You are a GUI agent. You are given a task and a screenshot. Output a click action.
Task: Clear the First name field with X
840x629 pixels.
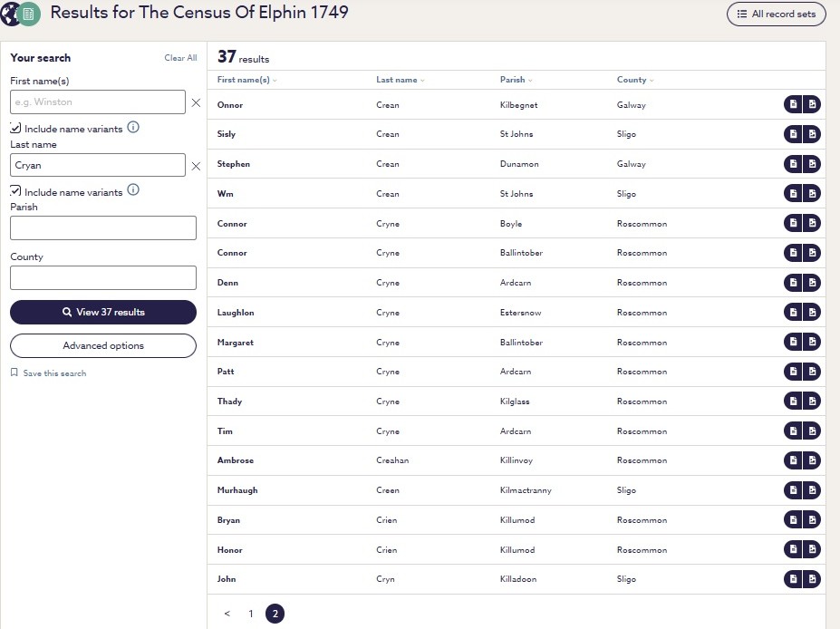click(196, 102)
